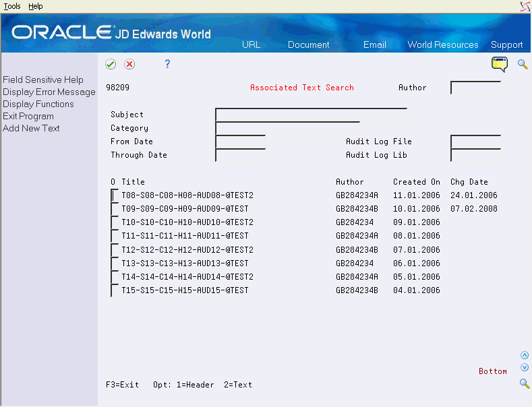Image resolution: width=532 pixels, height=407 pixels.
Task: Click the bottom right magnifier icon
Action: [525, 383]
